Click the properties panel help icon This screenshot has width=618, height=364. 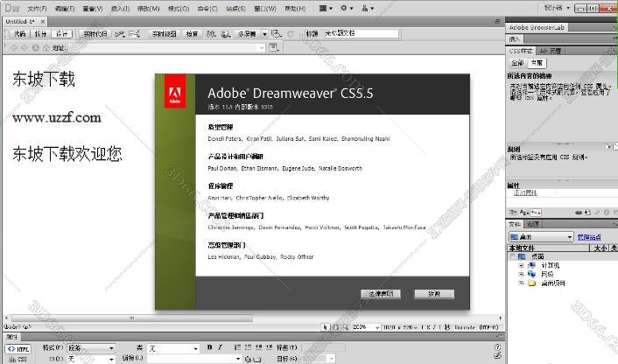pos(497,347)
